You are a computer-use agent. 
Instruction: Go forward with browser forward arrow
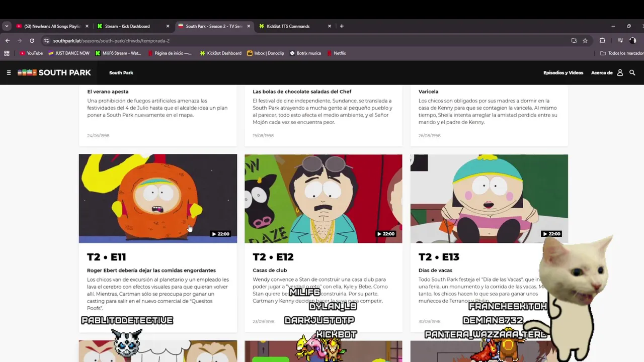20,41
